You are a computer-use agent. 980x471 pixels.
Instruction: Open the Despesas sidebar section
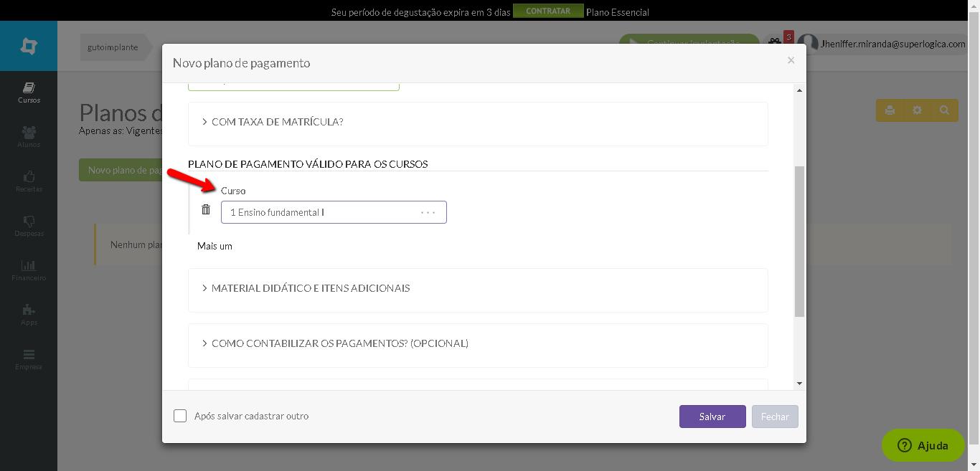pos(29,226)
